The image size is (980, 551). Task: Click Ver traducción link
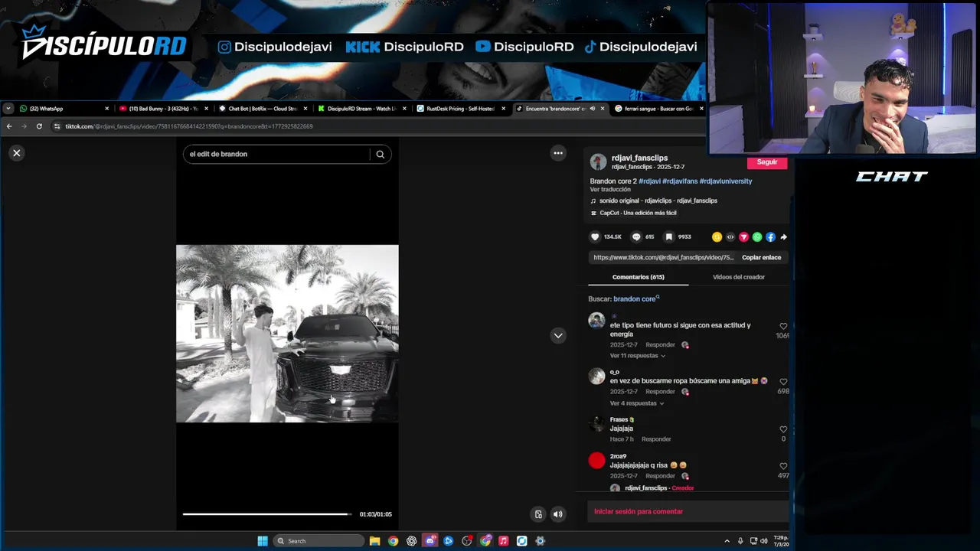point(610,190)
